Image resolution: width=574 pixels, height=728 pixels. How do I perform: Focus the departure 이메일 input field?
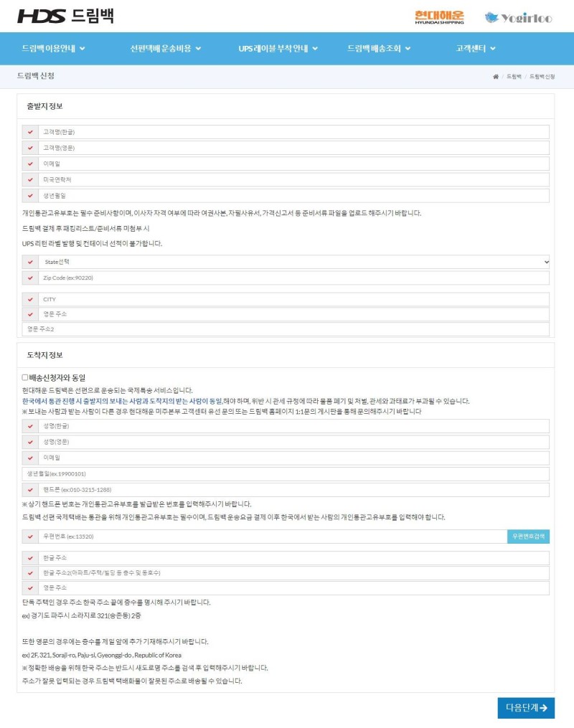tap(294, 164)
